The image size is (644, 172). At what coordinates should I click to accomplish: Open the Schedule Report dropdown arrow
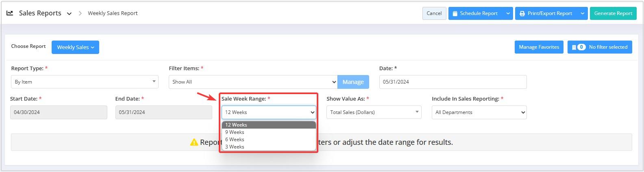508,13
